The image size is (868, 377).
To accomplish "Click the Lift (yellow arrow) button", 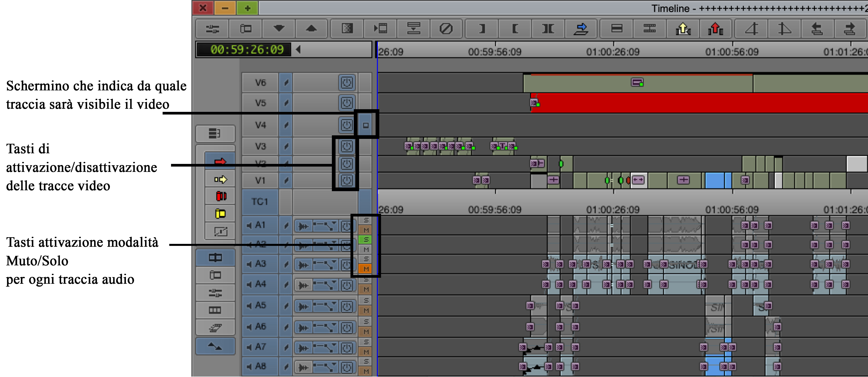I will click(x=683, y=29).
